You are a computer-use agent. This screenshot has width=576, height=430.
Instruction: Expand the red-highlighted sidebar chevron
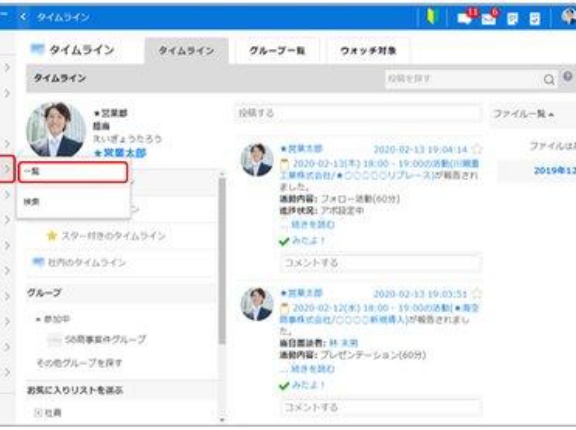coord(7,169)
